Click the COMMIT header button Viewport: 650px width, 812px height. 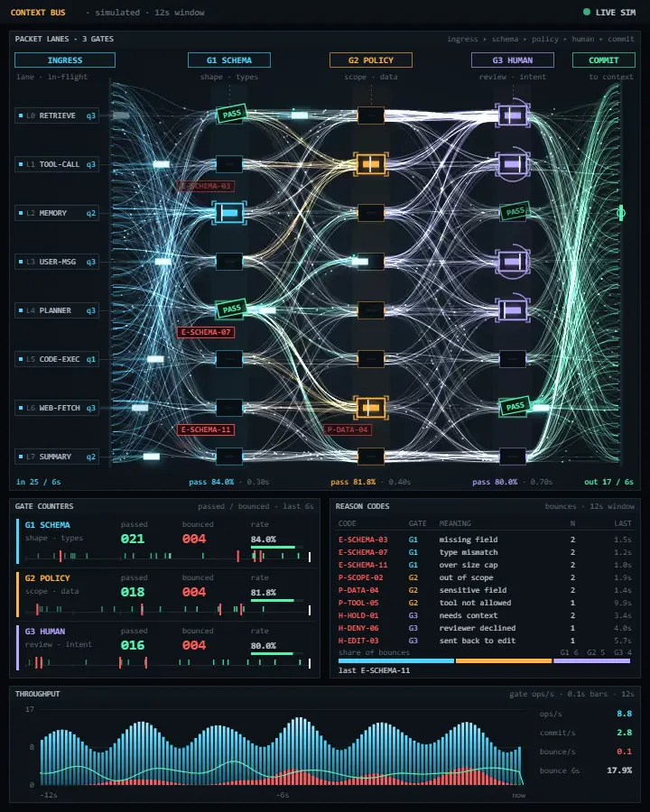pos(604,60)
